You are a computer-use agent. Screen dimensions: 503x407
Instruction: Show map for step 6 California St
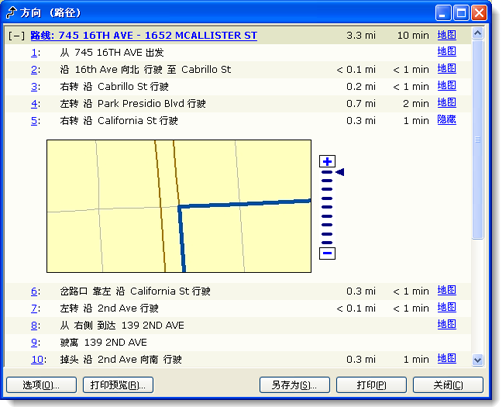446,291
